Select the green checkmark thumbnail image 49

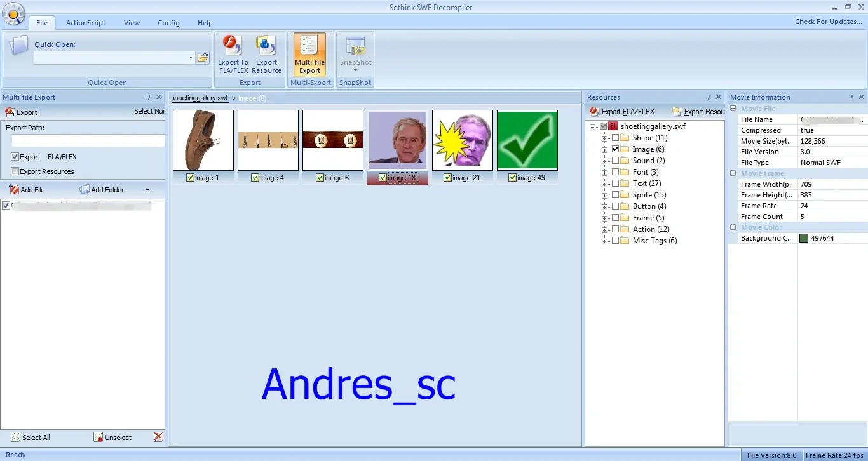click(527, 140)
